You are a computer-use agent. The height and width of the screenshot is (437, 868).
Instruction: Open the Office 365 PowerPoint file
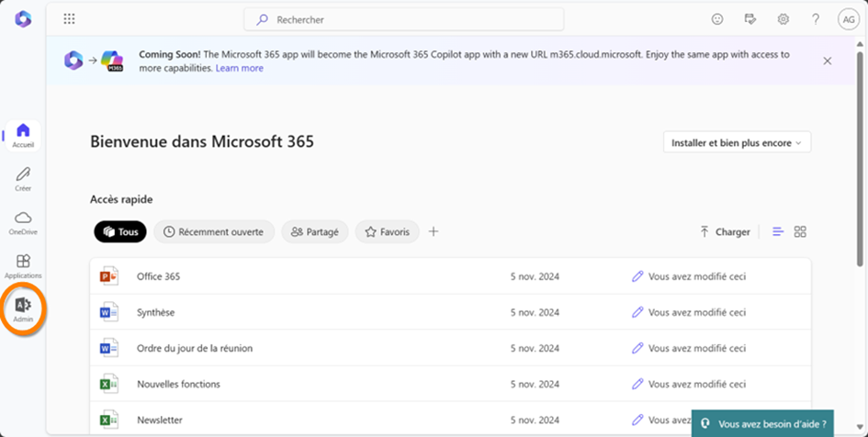pyautogui.click(x=158, y=276)
